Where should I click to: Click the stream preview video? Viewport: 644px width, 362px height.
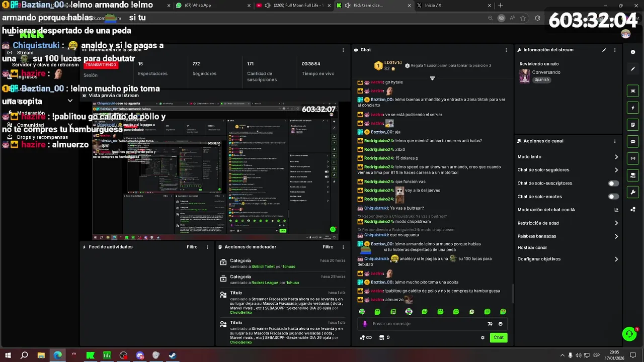215,171
